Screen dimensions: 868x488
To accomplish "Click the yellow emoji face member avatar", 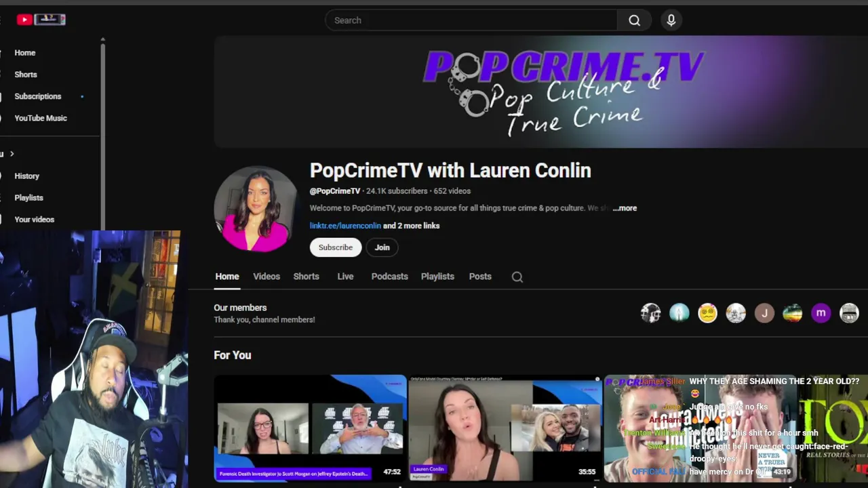I will (x=707, y=313).
